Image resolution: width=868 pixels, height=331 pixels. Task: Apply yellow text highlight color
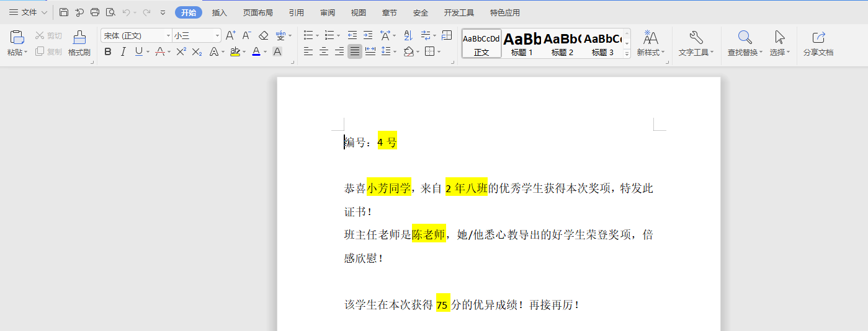click(235, 52)
